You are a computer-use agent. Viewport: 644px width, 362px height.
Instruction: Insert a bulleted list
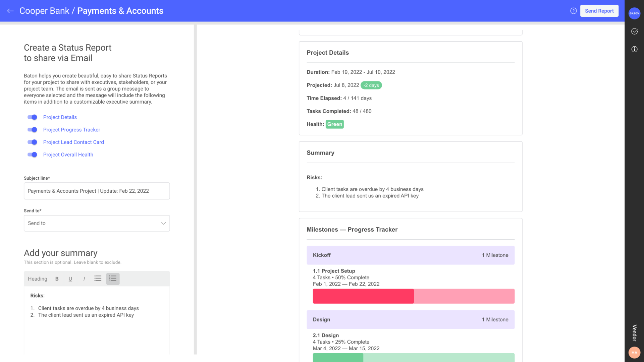coord(98,279)
